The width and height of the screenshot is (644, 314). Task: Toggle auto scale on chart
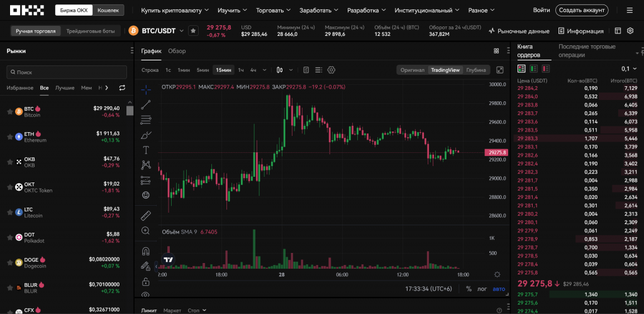pos(499,289)
